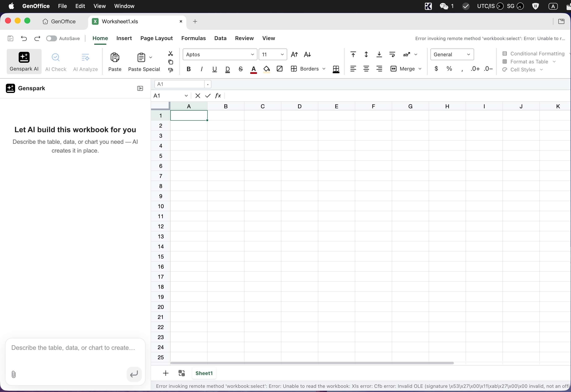
Task: Open the Genspark AI panel button
Action: 24,61
